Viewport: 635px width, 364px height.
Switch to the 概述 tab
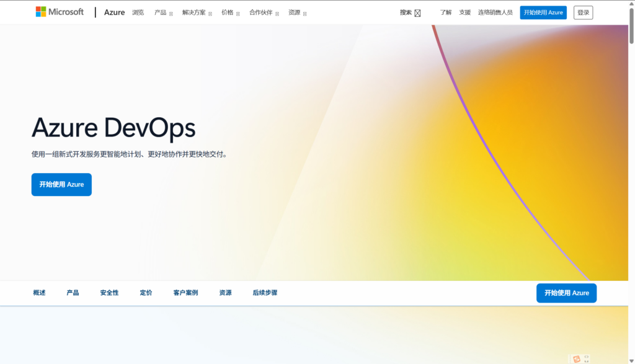39,293
